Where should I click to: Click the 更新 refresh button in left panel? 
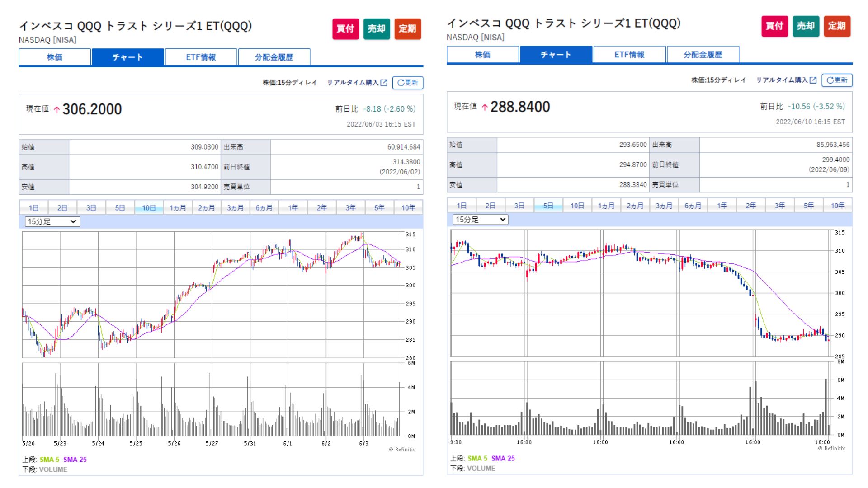point(408,83)
